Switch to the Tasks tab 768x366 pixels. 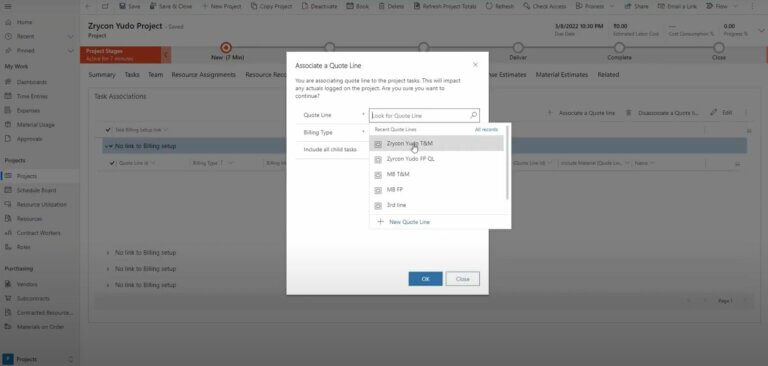132,75
